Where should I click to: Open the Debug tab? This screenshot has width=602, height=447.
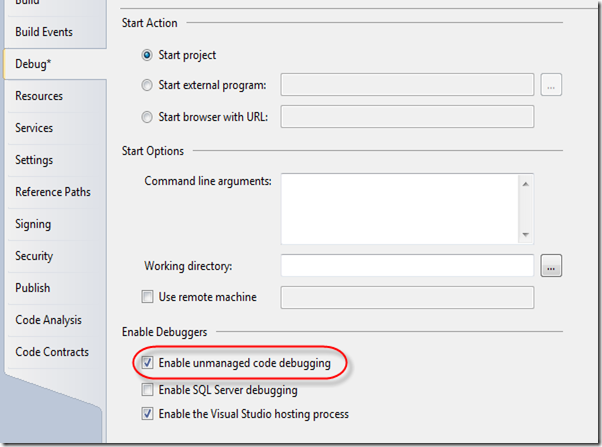coord(33,64)
